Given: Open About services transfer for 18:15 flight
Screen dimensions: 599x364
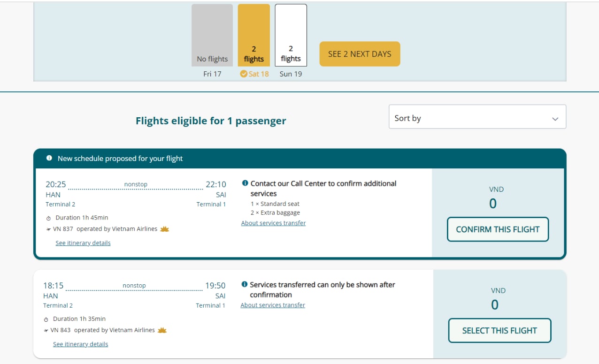Looking at the screenshot, I should 273,305.
